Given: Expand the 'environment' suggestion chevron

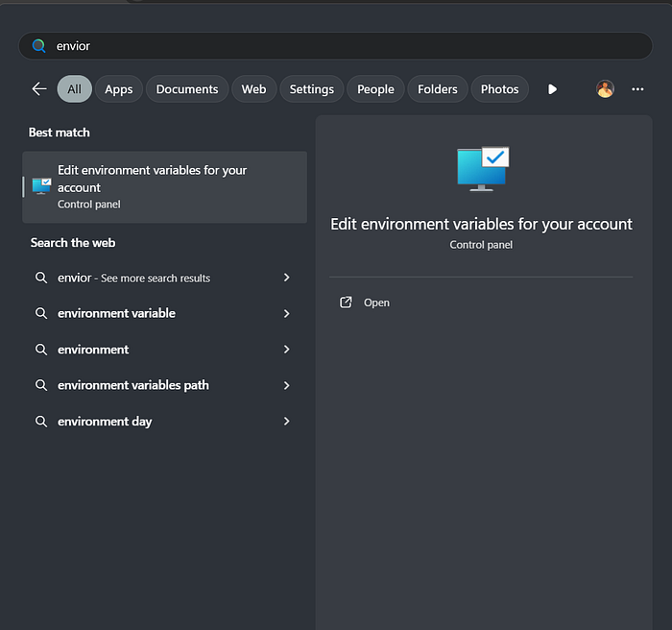Looking at the screenshot, I should pyautogui.click(x=287, y=350).
